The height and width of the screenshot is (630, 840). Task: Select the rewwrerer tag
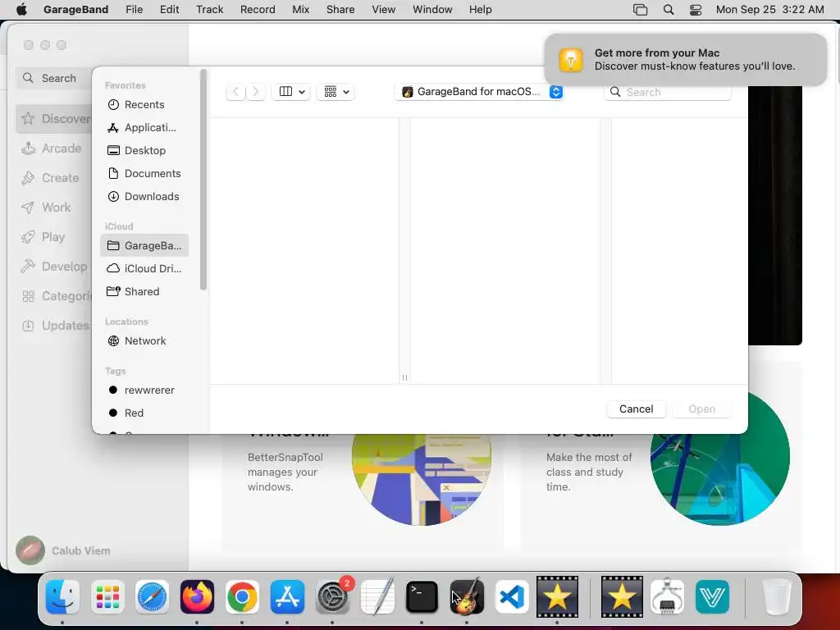144,390
